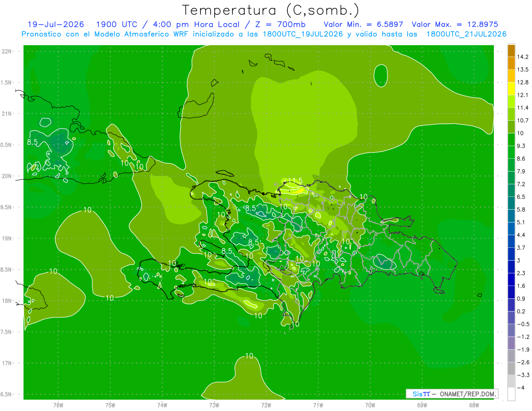This screenshot has width=532, height=411.
Task: Pick the blue swatch between 3.7 and 4.4
Action: [511, 241]
